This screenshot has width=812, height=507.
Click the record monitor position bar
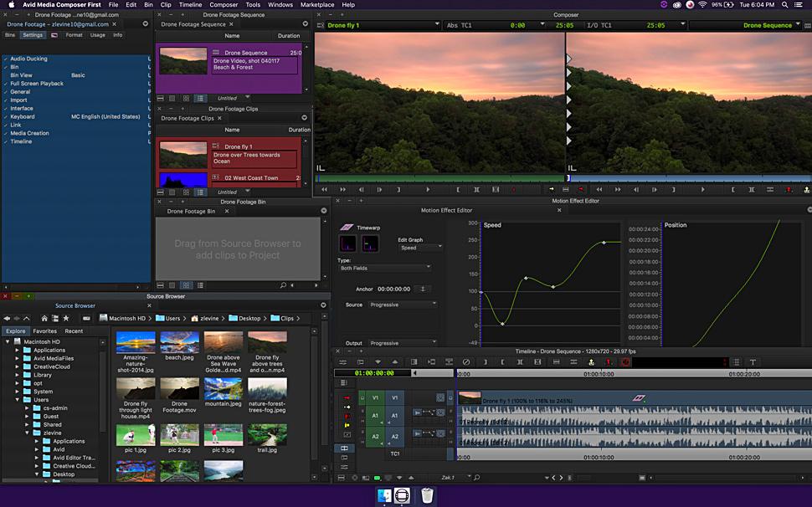pos(689,178)
